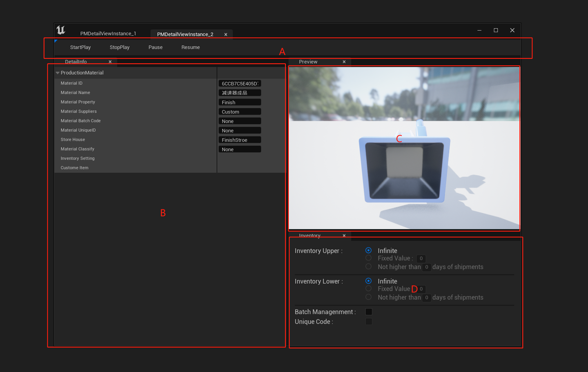Close the Preview panel with its X
Viewport: 588px width, 372px height.
(344, 62)
